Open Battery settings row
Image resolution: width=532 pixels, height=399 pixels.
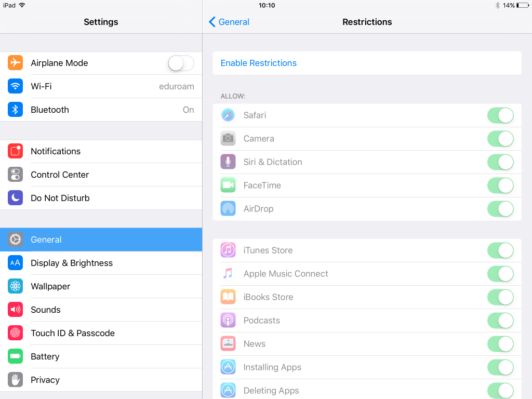(x=101, y=356)
